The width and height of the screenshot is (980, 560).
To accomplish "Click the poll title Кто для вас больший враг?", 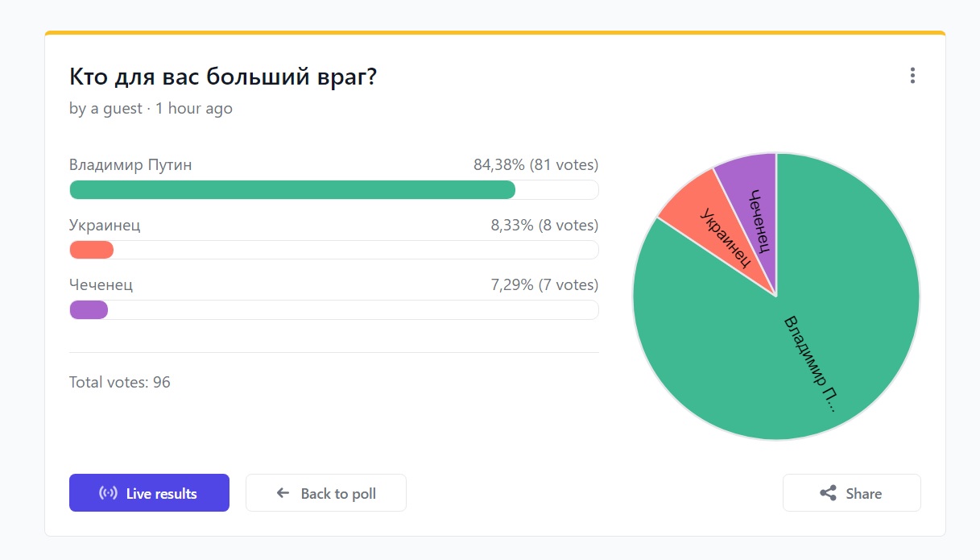I will coord(224,77).
